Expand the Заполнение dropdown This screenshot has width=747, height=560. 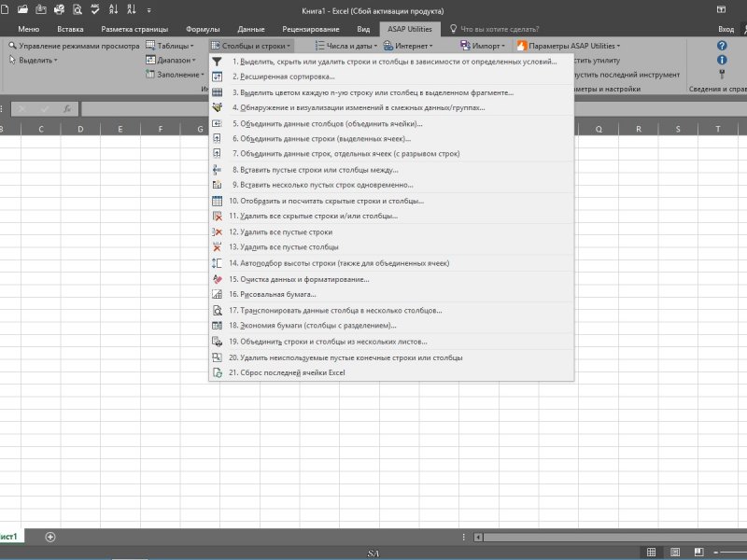click(x=175, y=75)
